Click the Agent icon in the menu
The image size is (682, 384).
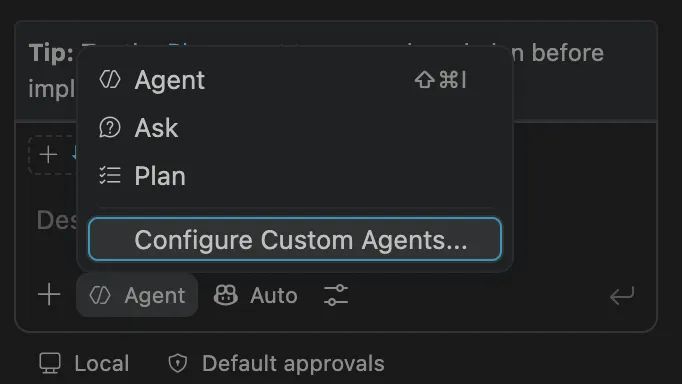[x=110, y=80]
